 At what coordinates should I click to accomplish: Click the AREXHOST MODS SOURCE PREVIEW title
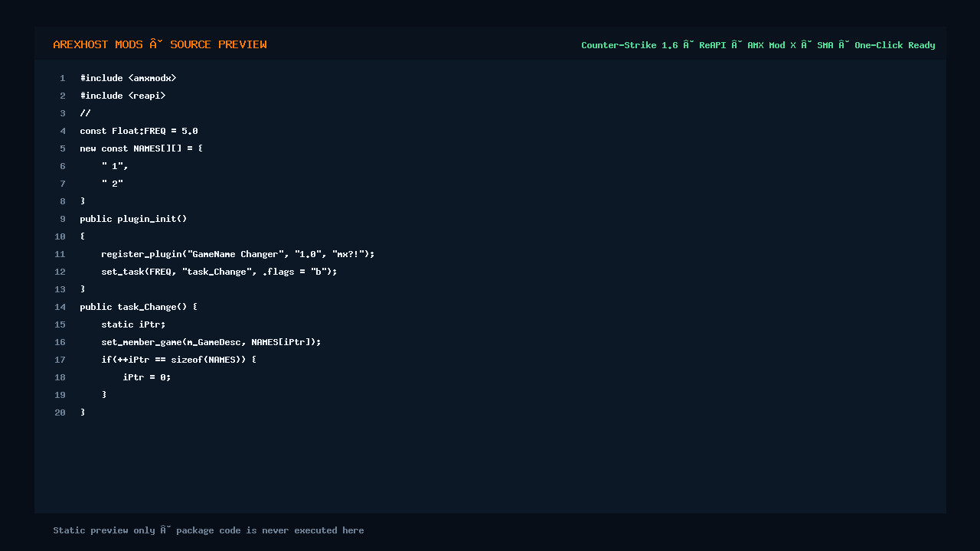click(x=160, y=45)
